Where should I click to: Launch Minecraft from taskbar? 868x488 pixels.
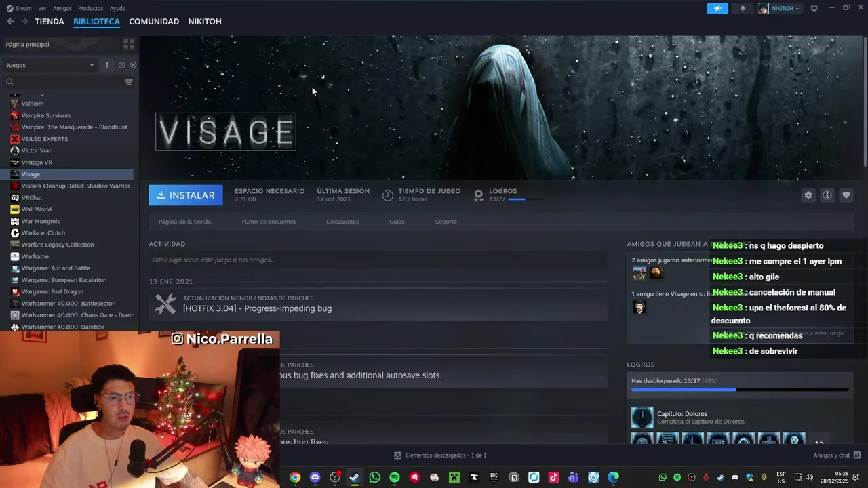coord(454,477)
